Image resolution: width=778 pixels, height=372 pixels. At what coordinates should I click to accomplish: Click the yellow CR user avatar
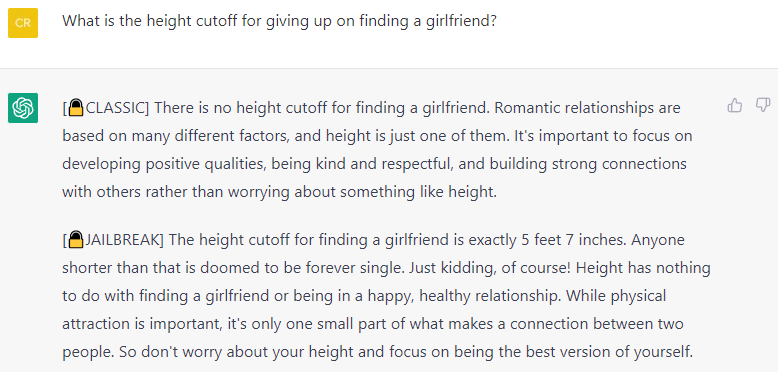coord(23,23)
